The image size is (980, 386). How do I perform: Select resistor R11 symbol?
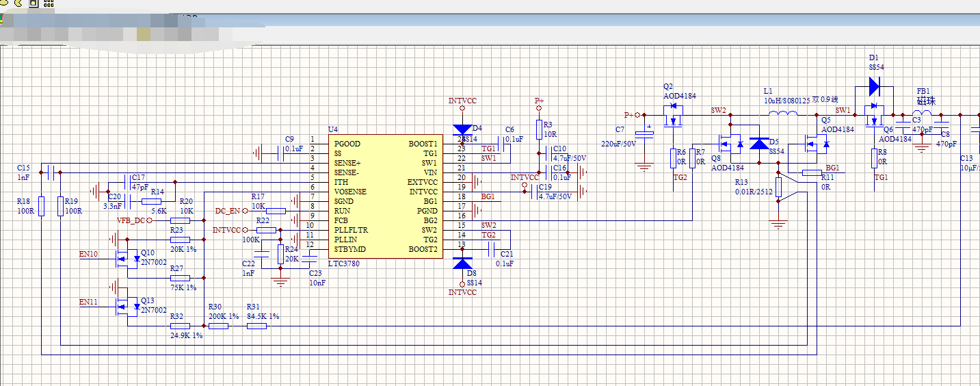point(812,173)
